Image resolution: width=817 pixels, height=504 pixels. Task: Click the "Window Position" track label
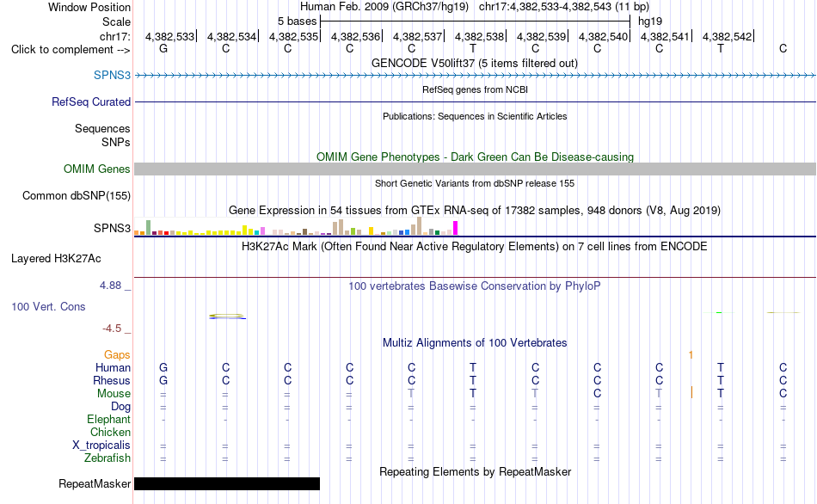pyautogui.click(x=89, y=7)
